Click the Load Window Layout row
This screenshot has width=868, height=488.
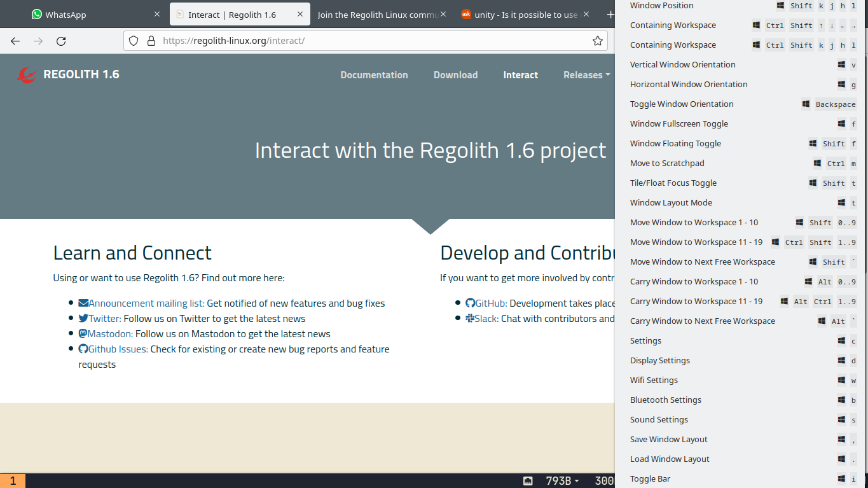[742, 459]
